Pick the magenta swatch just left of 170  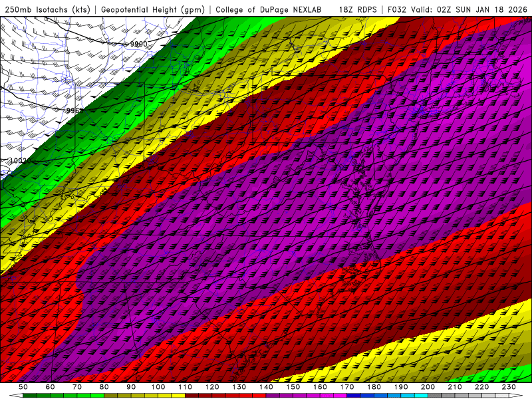pyautogui.click(x=340, y=395)
